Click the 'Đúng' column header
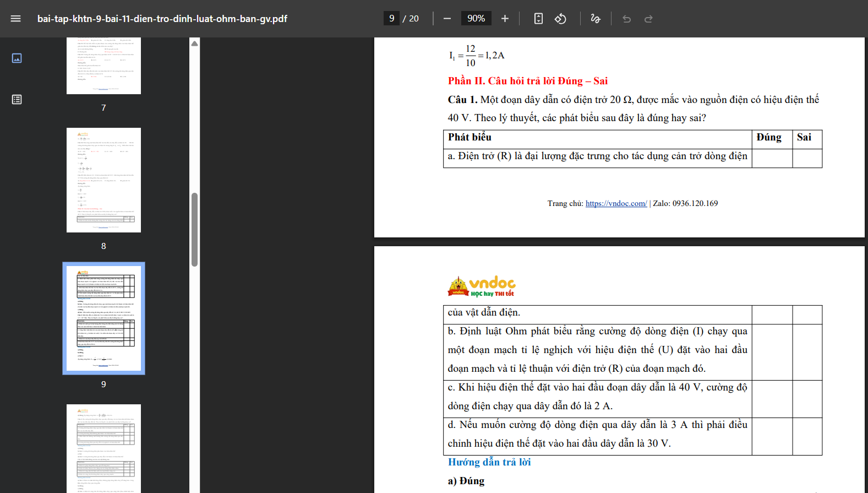 (768, 137)
